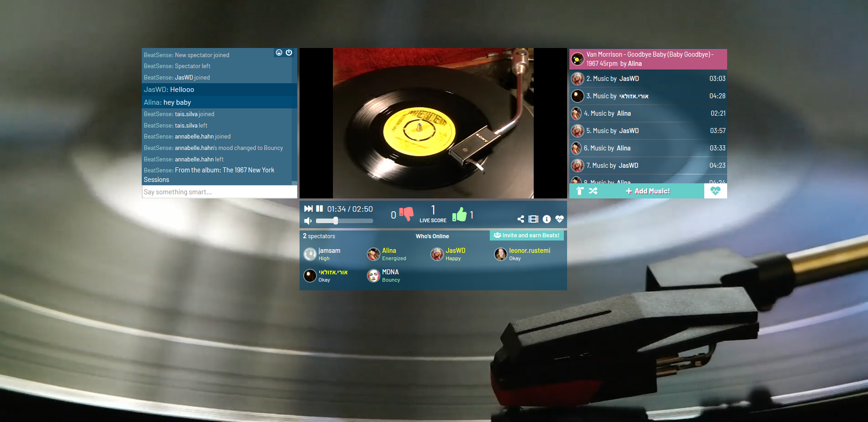Viewport: 868px width, 422px height.
Task: Click the extinguisher icon in playlist bar
Action: [x=580, y=191]
